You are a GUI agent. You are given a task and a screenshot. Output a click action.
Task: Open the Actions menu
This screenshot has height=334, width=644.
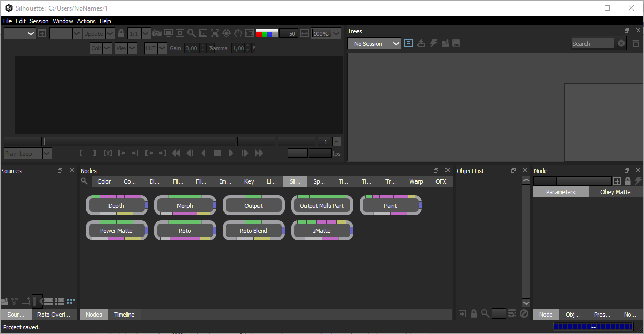click(86, 21)
